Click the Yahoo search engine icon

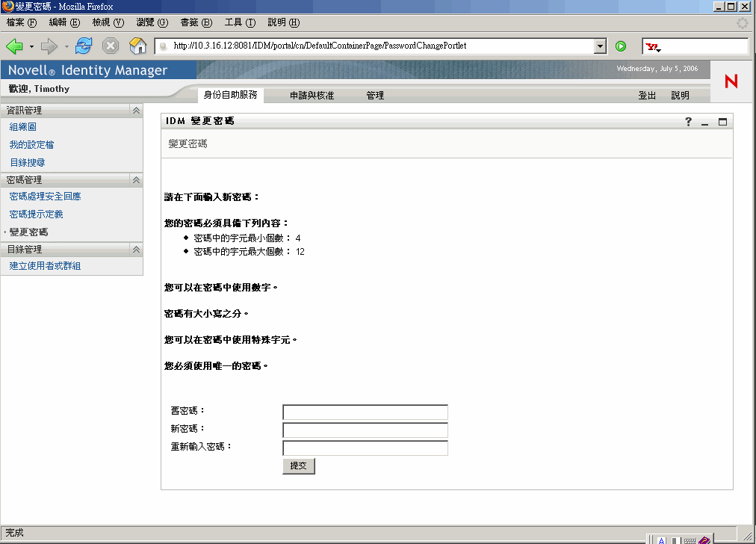tap(654, 47)
